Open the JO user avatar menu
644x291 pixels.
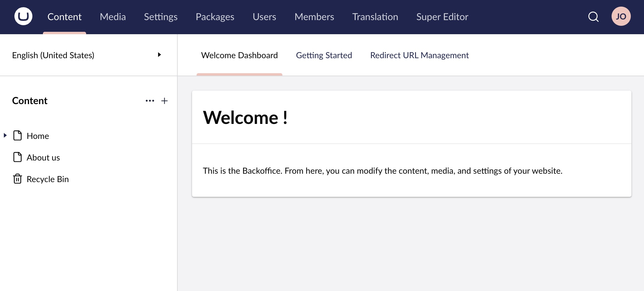621,16
